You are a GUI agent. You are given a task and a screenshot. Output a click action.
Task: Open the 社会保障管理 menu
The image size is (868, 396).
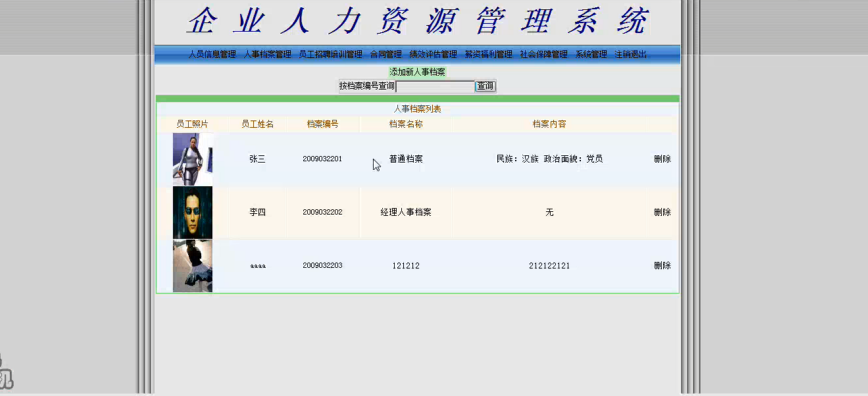(x=544, y=54)
